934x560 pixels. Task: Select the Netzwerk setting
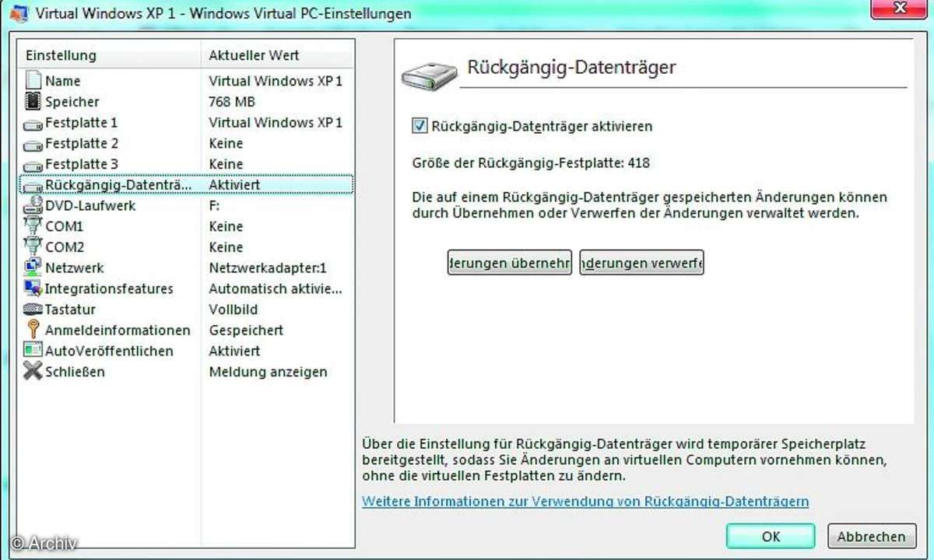pos(187,268)
